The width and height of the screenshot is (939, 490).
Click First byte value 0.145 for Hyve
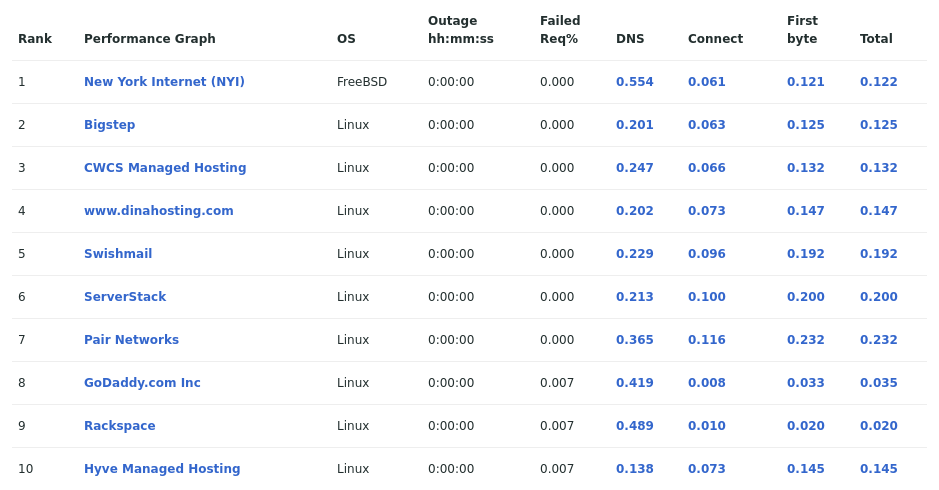(x=805, y=469)
